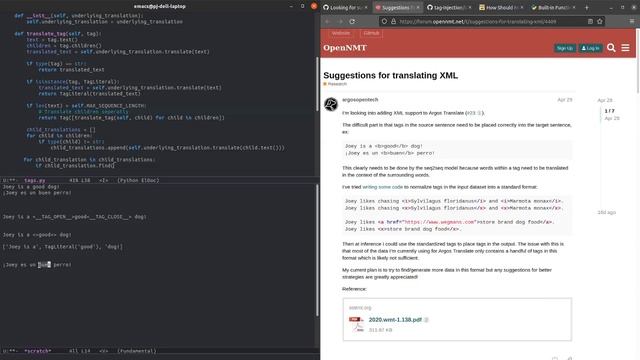The image size is (640, 360).
Task: Click the https://www.wegmans.com URL in code block
Action: (x=440, y=222)
